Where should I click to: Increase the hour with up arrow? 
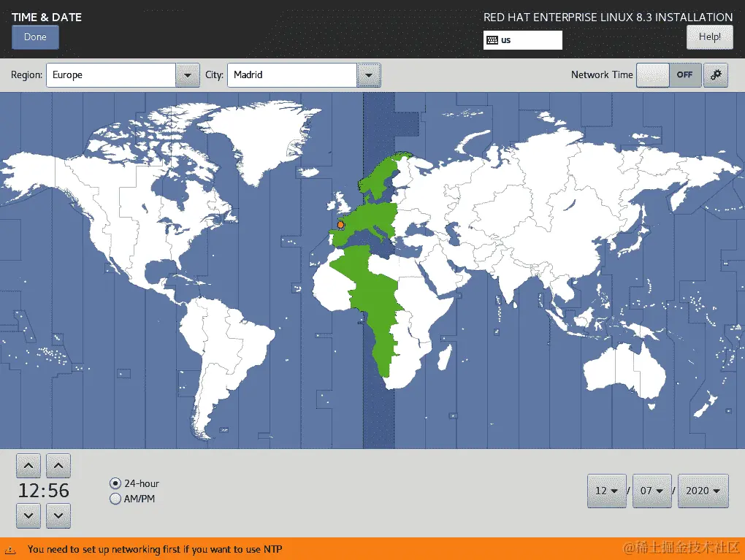point(28,466)
